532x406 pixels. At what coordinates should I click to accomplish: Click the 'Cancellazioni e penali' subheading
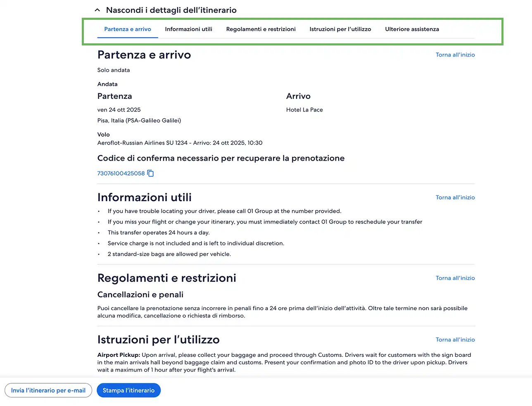(x=140, y=294)
